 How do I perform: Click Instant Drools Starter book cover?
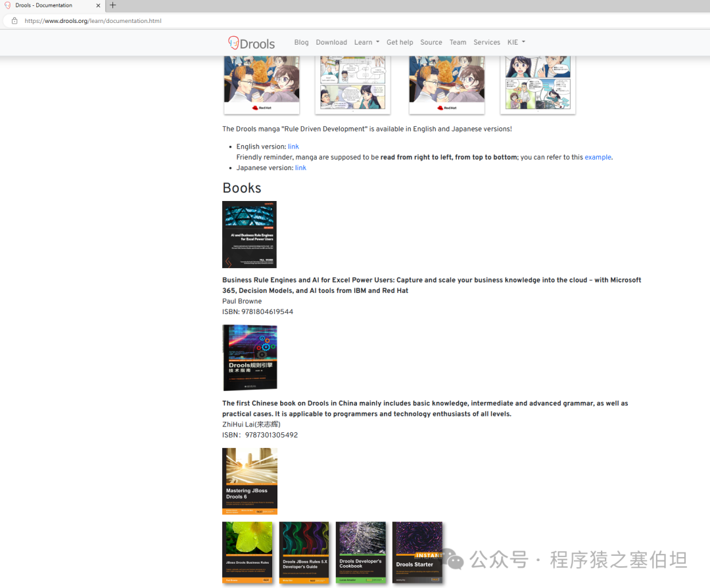coord(417,553)
